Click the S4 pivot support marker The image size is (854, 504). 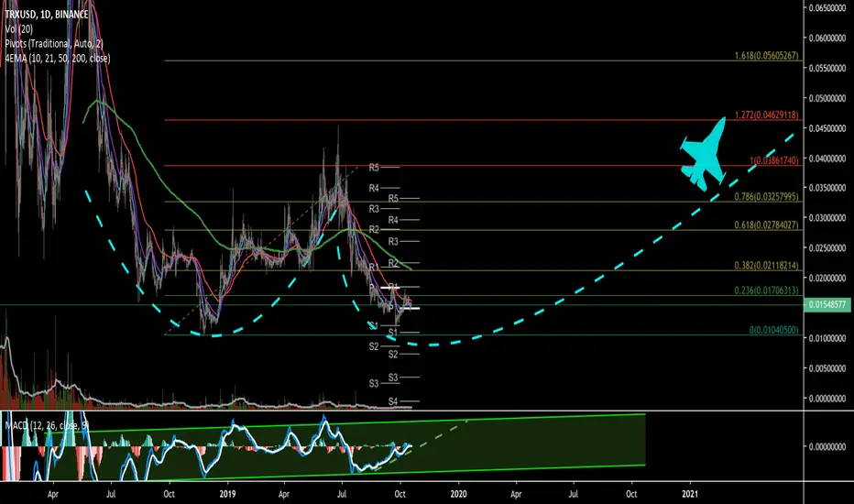click(393, 401)
